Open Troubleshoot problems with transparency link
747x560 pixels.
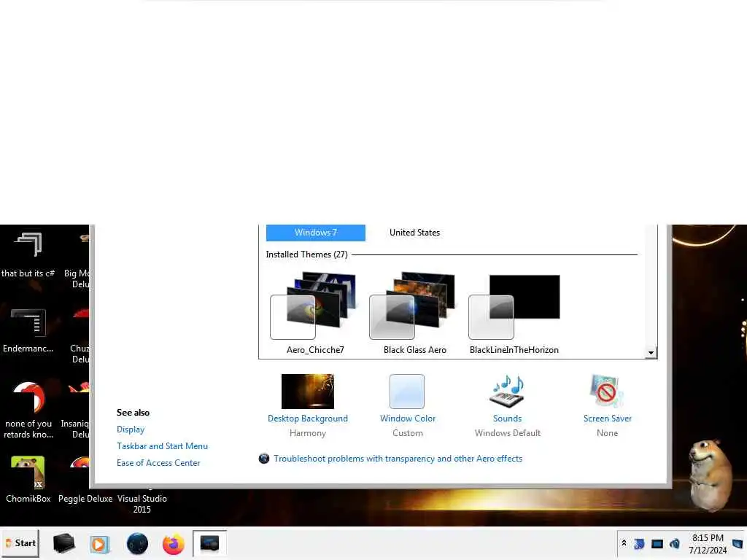398,458
